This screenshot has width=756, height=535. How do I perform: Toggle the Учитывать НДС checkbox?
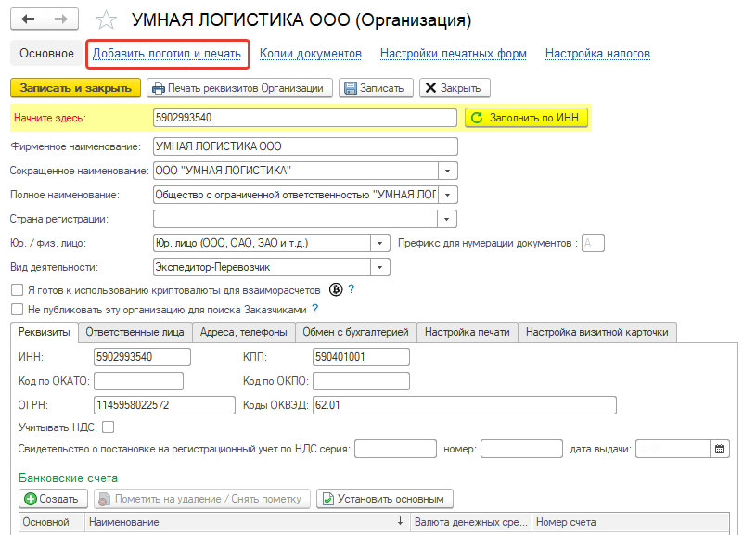(109, 427)
